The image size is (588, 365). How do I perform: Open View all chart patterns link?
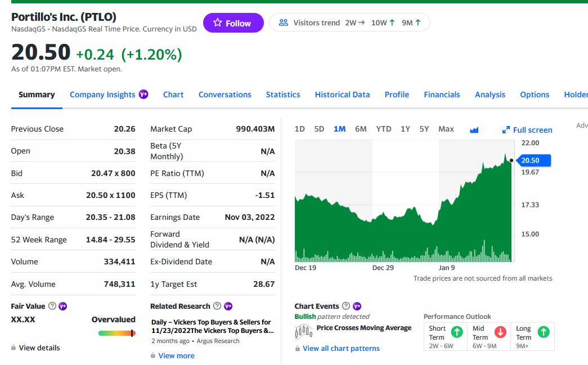pyautogui.click(x=341, y=349)
